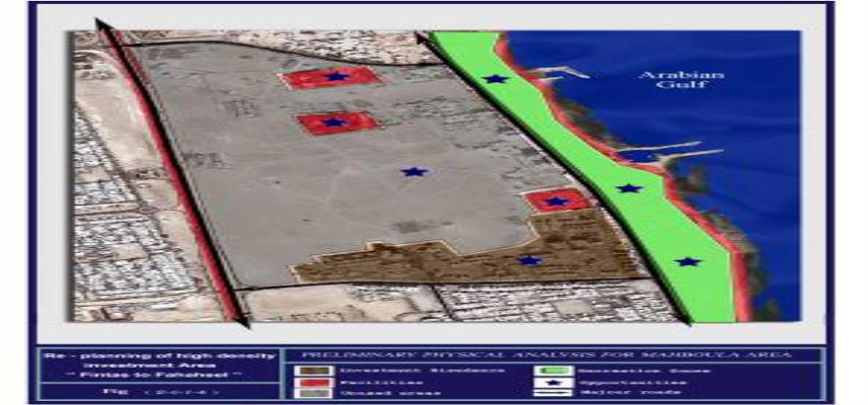
Task: Click the star in the second red facility block
Action: 334,123
